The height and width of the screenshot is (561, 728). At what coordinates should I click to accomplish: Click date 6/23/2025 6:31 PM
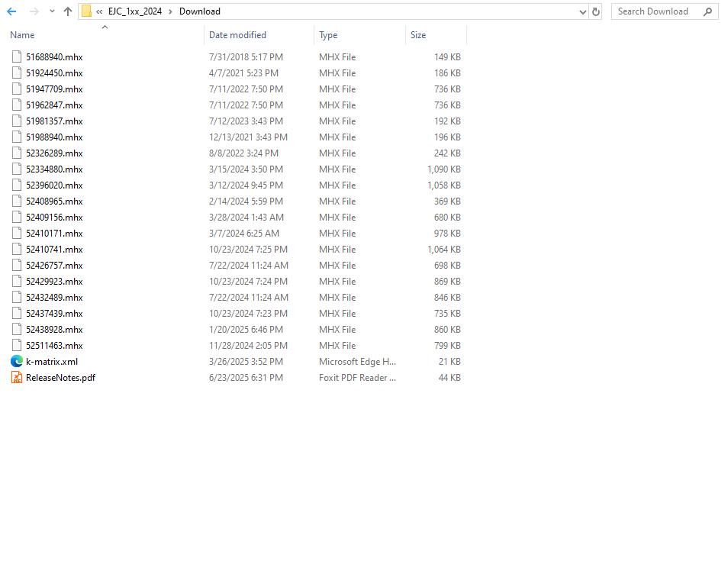pyautogui.click(x=246, y=378)
